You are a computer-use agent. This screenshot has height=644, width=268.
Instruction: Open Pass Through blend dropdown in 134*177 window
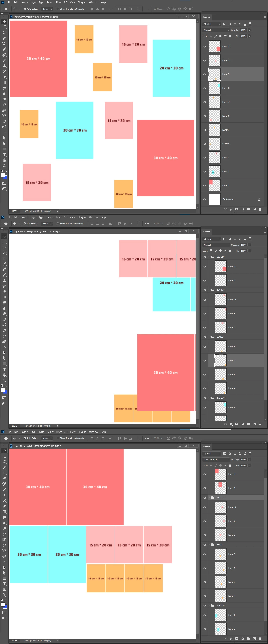(x=216, y=459)
